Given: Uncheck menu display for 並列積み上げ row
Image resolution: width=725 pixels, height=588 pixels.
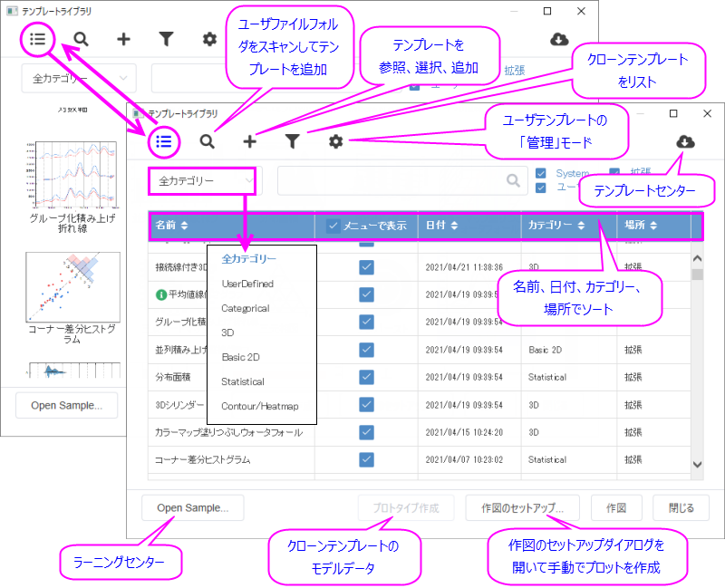Looking at the screenshot, I should coord(366,350).
